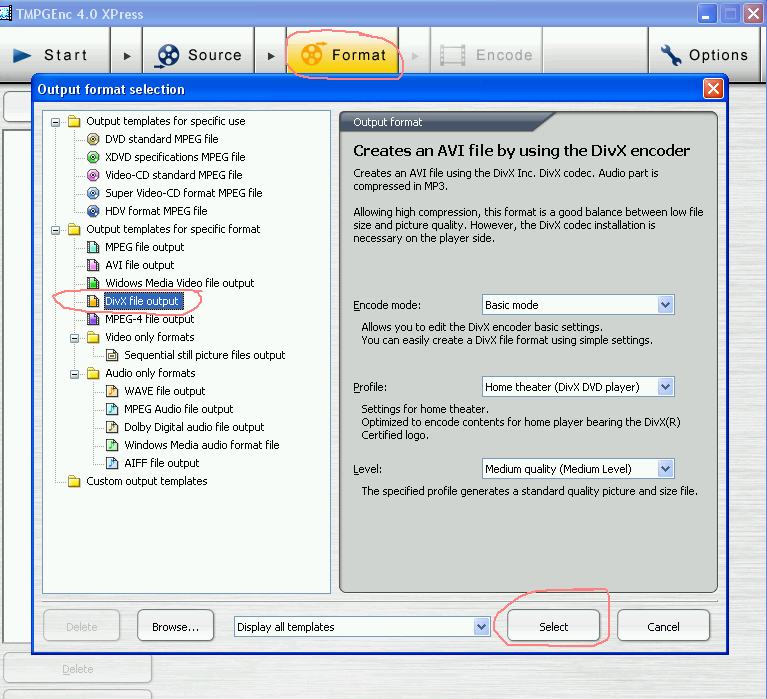The image size is (767, 699).
Task: Open the Profile dropdown
Action: pos(578,387)
